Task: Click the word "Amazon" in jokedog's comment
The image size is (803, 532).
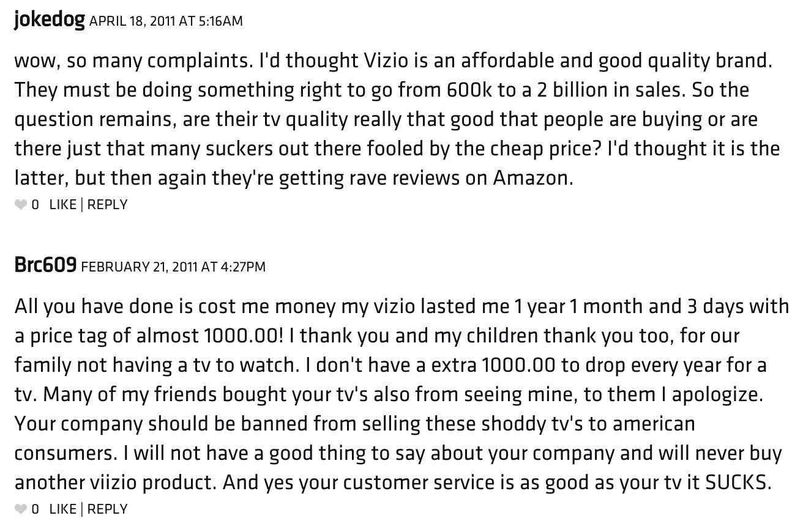Action: tap(531, 178)
